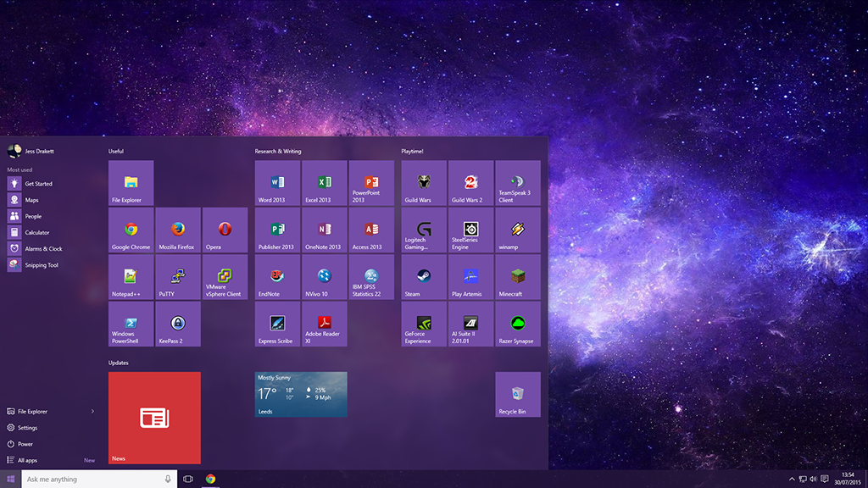Open the Action Center notifications icon
Viewport: 868px width, 488px height.
tap(825, 480)
